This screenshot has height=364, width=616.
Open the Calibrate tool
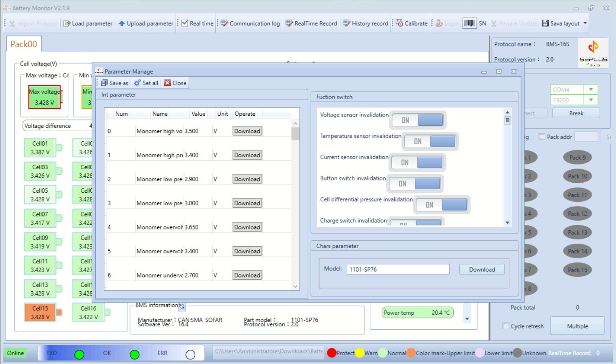click(410, 23)
